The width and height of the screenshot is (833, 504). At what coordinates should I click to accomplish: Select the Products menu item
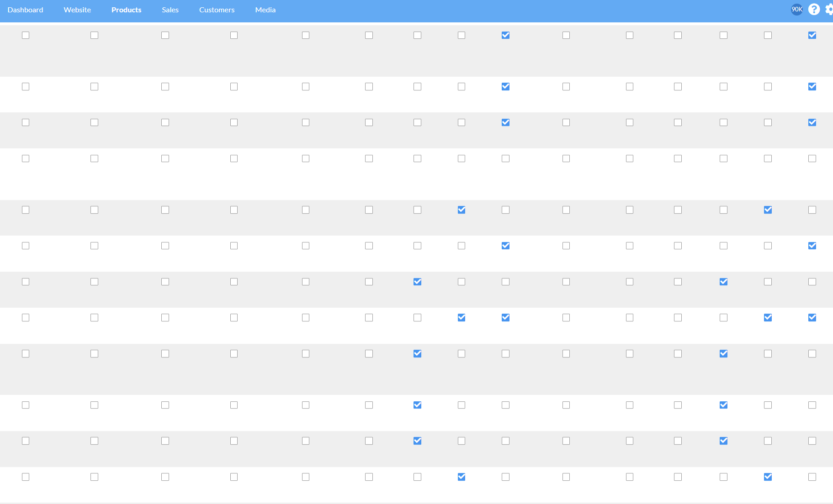(127, 10)
